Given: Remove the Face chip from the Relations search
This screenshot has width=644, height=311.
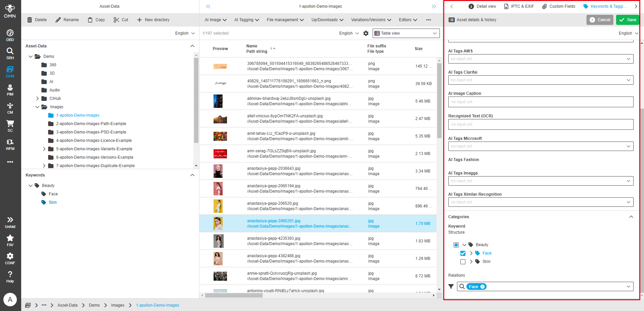Looking at the screenshot, I should click(482, 286).
